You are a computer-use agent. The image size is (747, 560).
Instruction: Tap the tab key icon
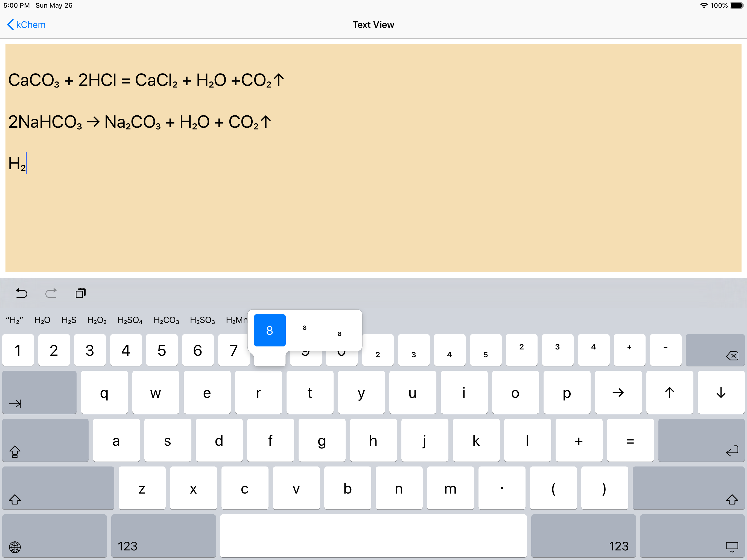[x=40, y=392]
